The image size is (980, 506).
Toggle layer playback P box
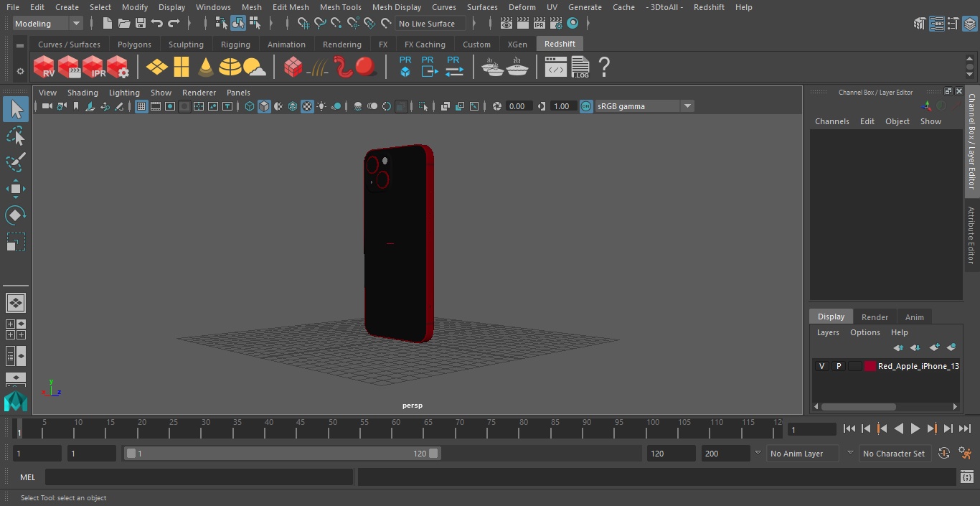(x=838, y=366)
